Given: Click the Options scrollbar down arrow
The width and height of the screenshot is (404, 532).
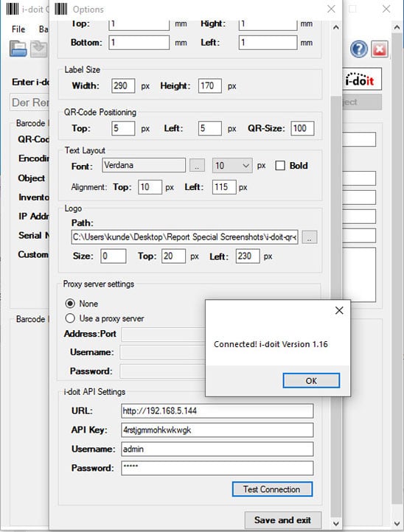Looking at the screenshot, I should pyautogui.click(x=335, y=523).
